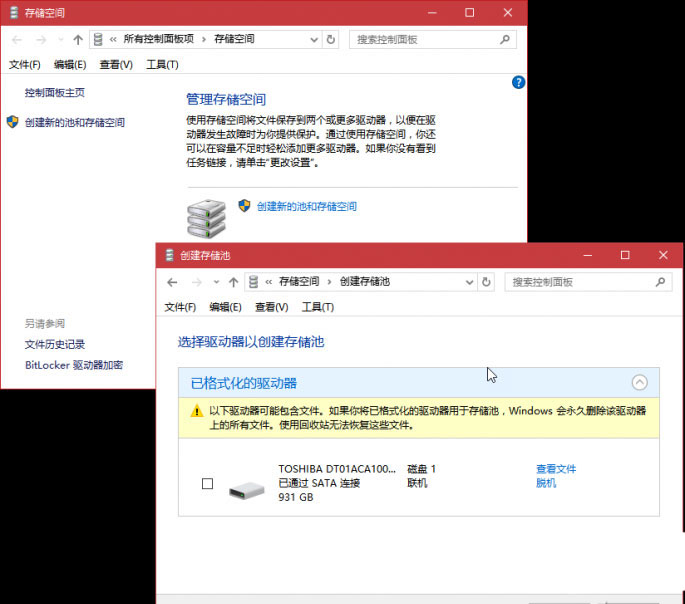The height and width of the screenshot is (604, 685).
Task: Click the 查看文件 link
Action: click(x=556, y=469)
